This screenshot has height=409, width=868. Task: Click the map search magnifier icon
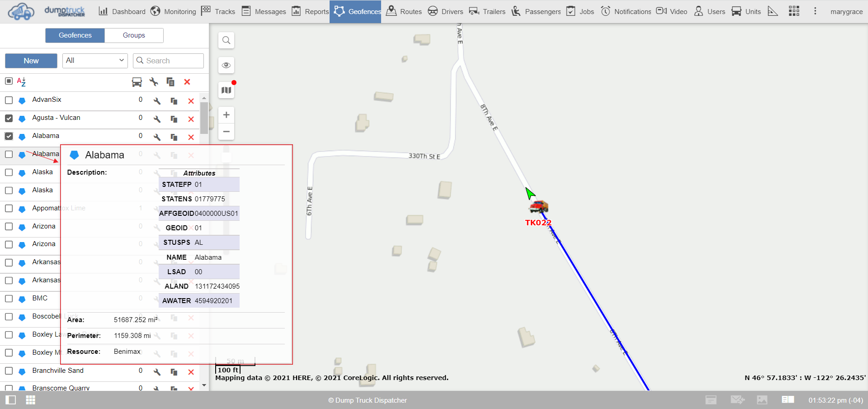(226, 40)
